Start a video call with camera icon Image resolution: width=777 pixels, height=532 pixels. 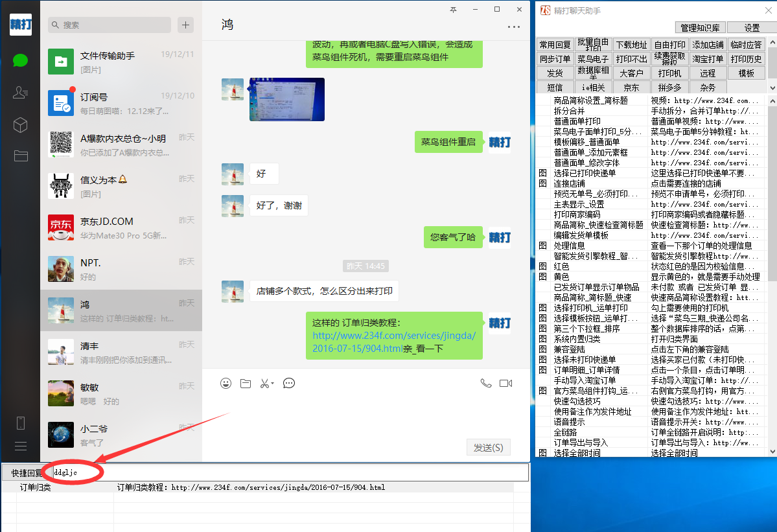pos(505,384)
